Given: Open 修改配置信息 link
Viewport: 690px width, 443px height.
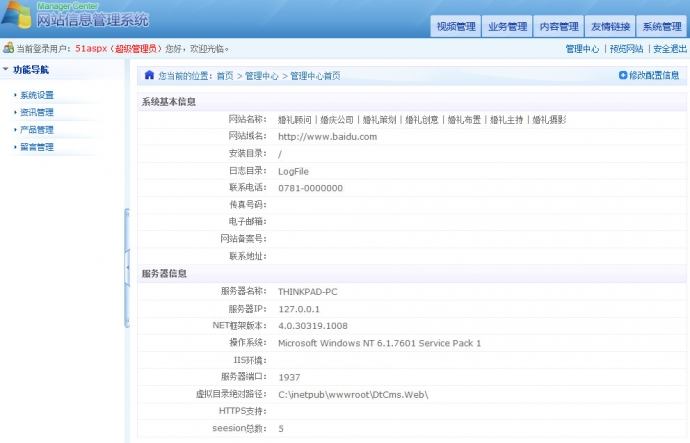Looking at the screenshot, I should [654, 75].
